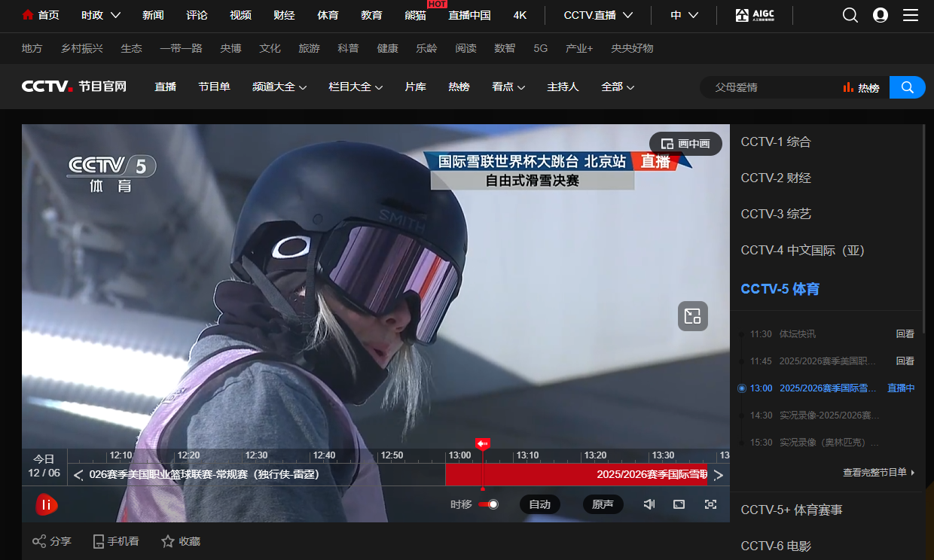
Task: Expand the CCTV直播 dropdown
Action: tap(597, 15)
